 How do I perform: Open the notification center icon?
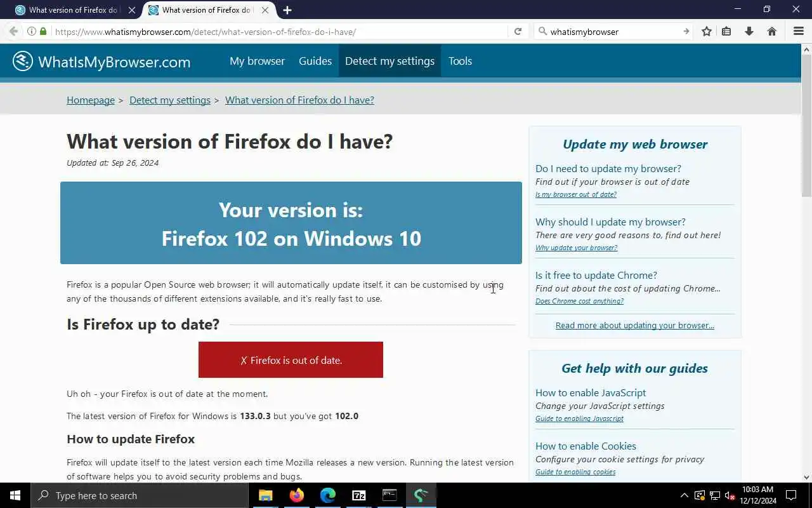click(791, 495)
